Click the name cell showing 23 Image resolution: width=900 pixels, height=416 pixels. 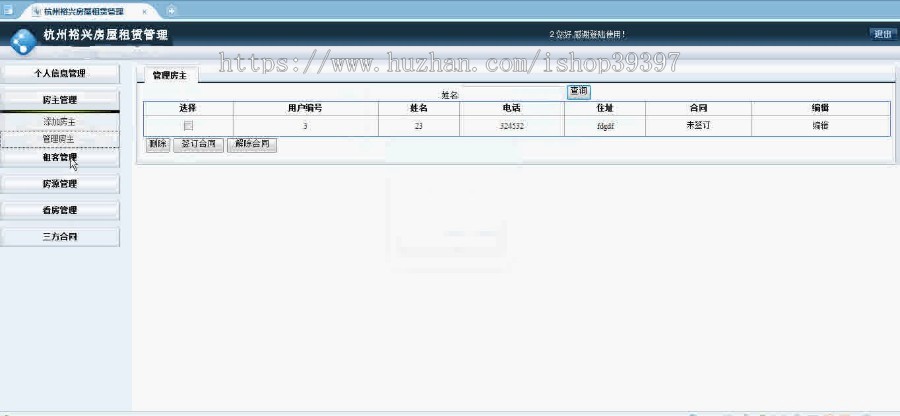[418, 126]
